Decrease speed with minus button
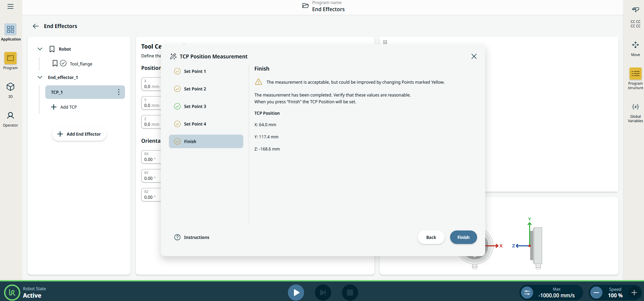644x301 pixels. click(x=596, y=293)
